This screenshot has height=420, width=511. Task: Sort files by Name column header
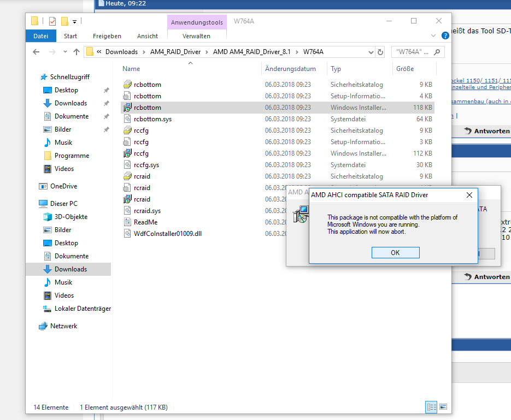click(x=131, y=69)
